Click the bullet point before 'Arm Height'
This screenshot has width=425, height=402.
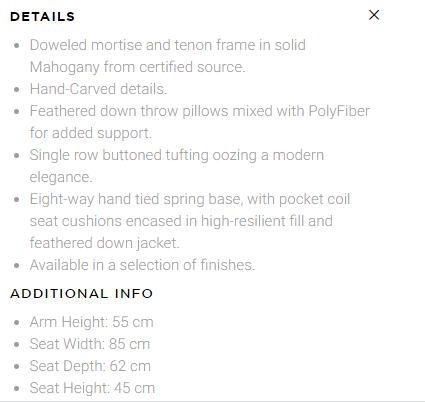[17, 323]
